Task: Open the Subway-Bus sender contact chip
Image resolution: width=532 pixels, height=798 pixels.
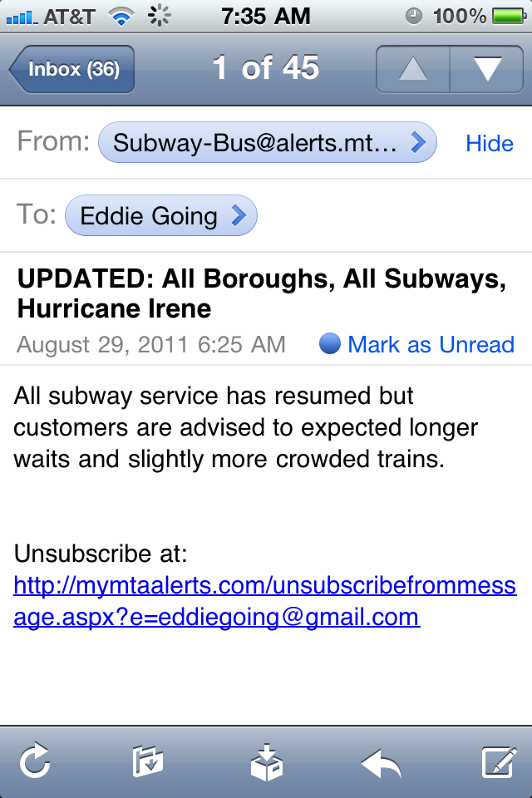Action: click(267, 143)
